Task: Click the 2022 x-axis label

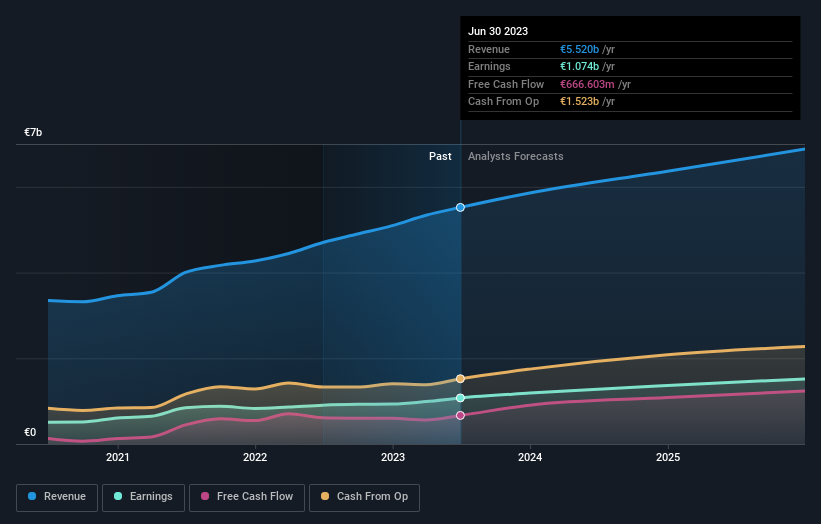Action: (x=255, y=457)
